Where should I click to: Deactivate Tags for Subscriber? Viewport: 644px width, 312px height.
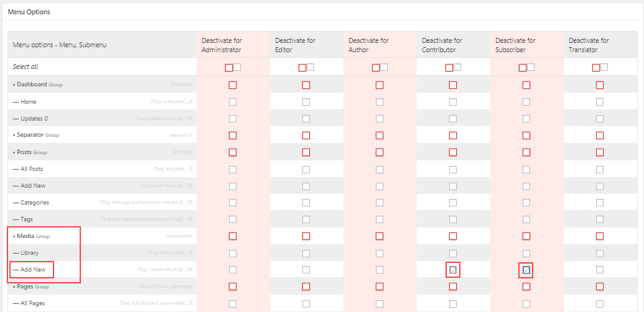click(x=526, y=219)
